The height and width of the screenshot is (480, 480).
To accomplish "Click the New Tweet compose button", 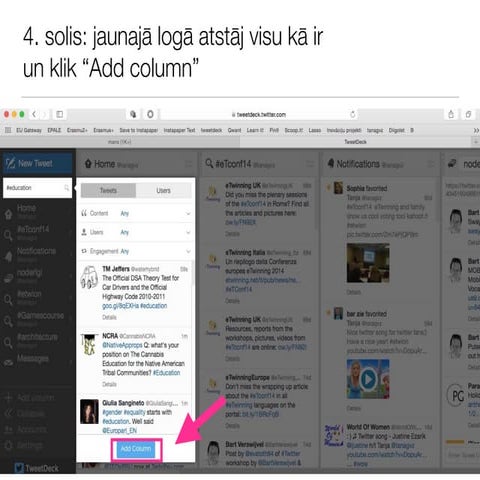I will coord(37,164).
